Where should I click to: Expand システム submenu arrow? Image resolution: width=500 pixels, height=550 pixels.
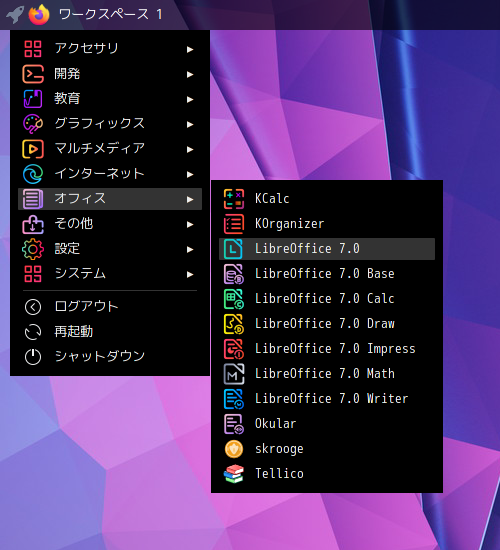(190, 274)
